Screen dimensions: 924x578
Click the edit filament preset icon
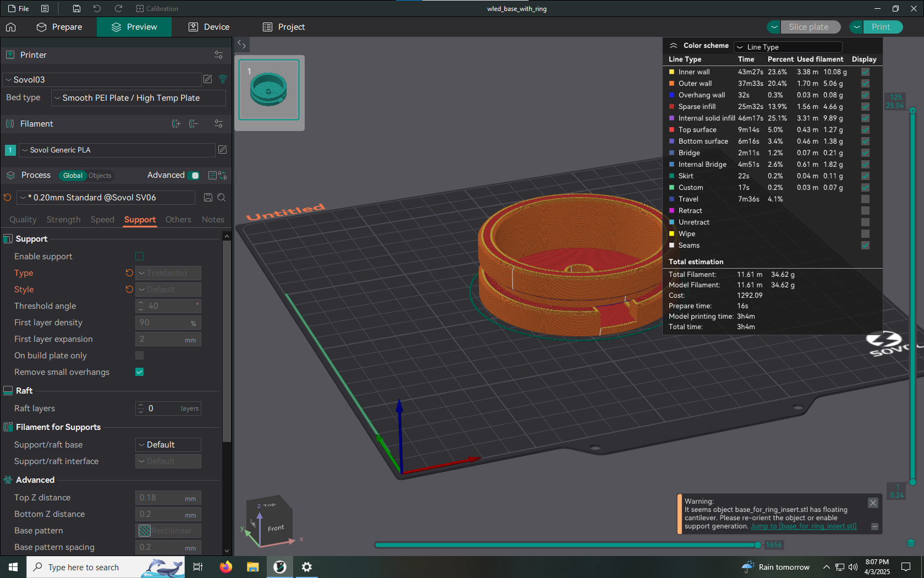pos(222,150)
